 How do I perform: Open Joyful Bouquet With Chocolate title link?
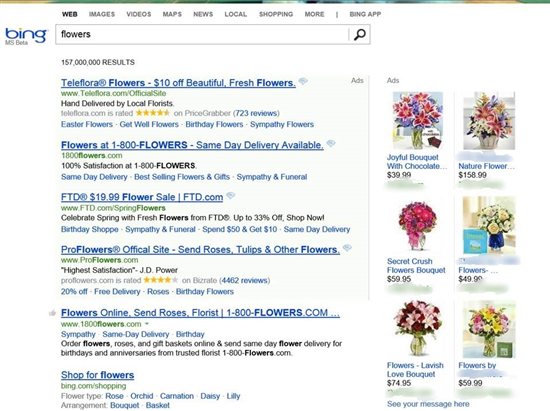point(417,162)
